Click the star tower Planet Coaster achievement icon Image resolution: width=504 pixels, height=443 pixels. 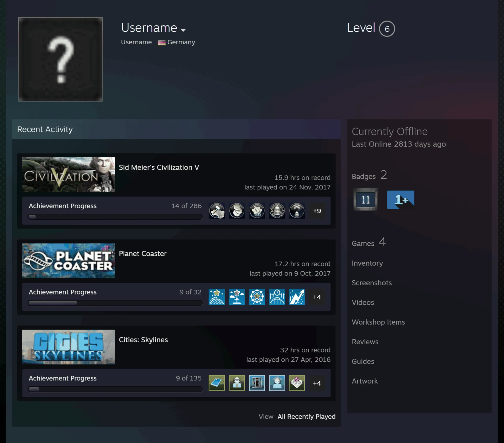click(237, 297)
